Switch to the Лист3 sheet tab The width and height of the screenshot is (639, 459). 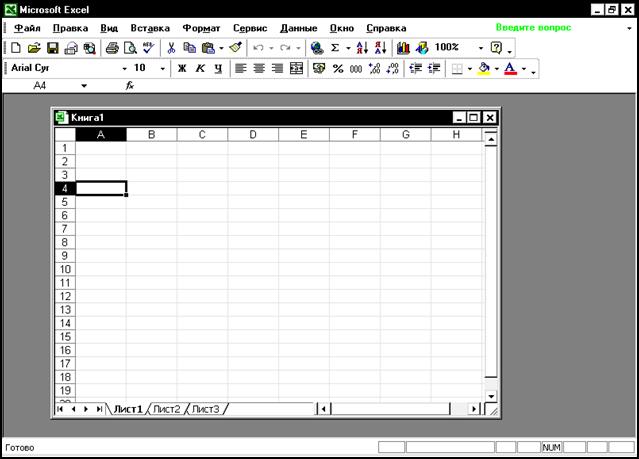click(205, 409)
